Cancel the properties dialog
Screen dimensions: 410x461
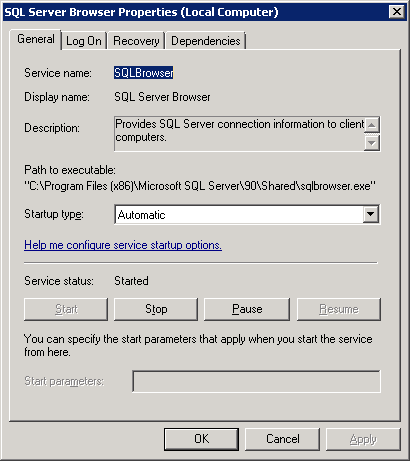tap(283, 439)
